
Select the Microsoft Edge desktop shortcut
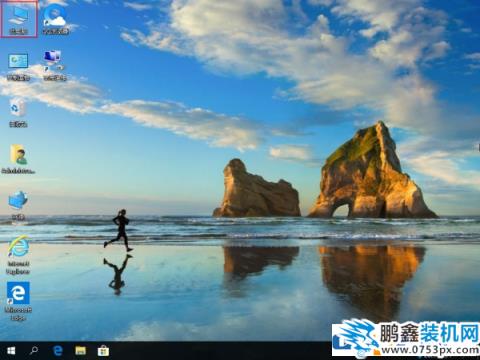click(x=18, y=301)
